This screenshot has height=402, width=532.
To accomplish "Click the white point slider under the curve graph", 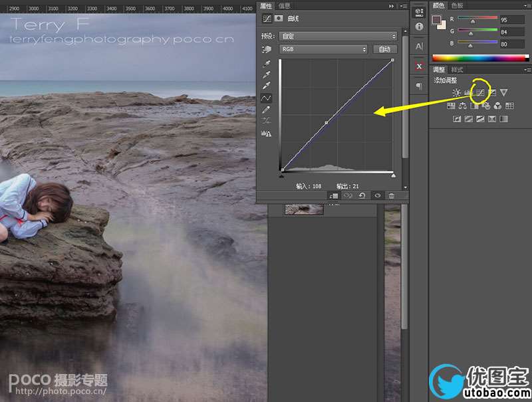I will click(393, 175).
